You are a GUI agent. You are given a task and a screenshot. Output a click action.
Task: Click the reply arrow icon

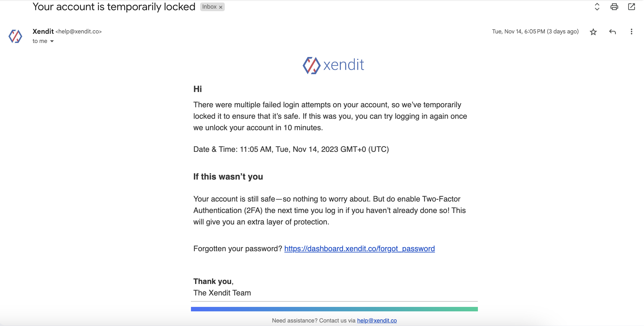[612, 32]
